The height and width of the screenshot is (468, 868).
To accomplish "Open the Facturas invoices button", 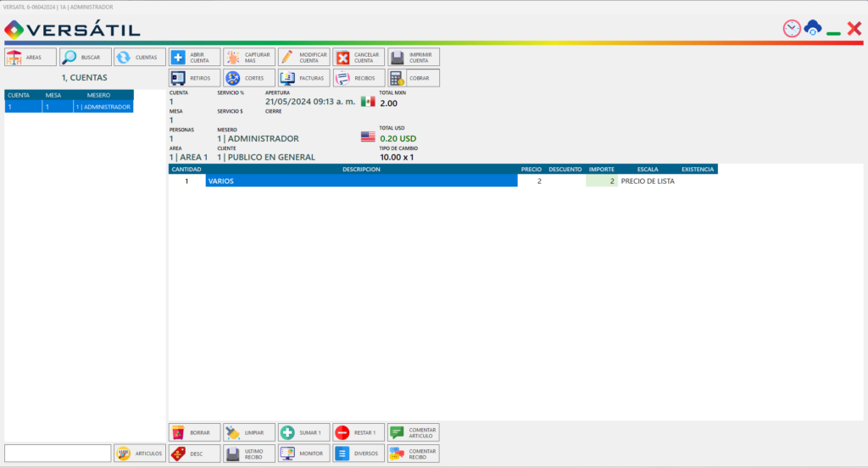I will pyautogui.click(x=304, y=78).
